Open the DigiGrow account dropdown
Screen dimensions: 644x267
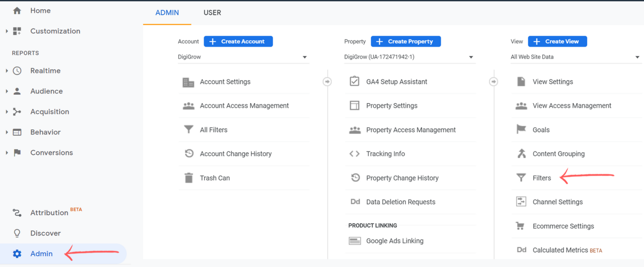243,57
